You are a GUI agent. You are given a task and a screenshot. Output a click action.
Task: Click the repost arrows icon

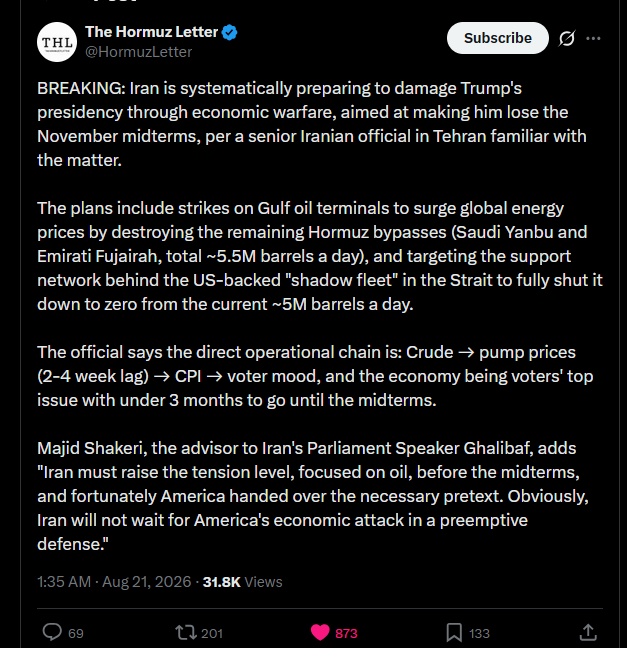point(186,632)
